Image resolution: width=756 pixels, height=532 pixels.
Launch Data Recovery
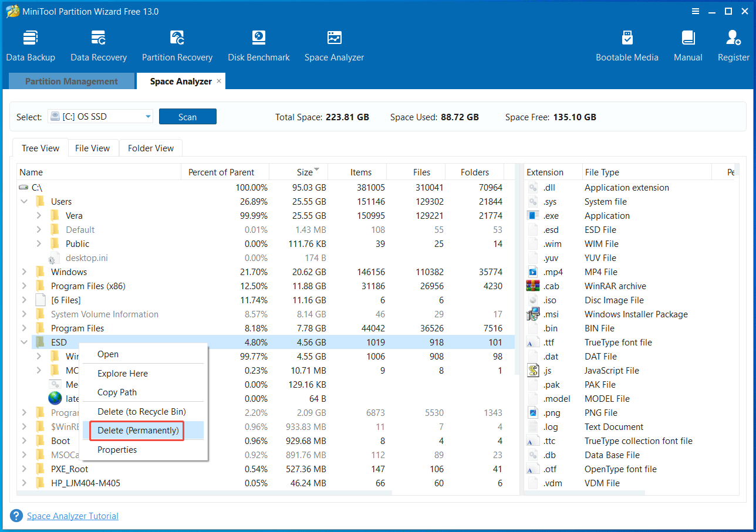pyautogui.click(x=98, y=44)
